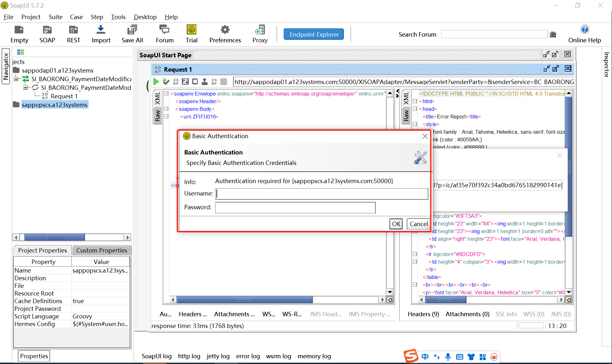
Task: Open Online Help icon
Action: click(x=584, y=34)
